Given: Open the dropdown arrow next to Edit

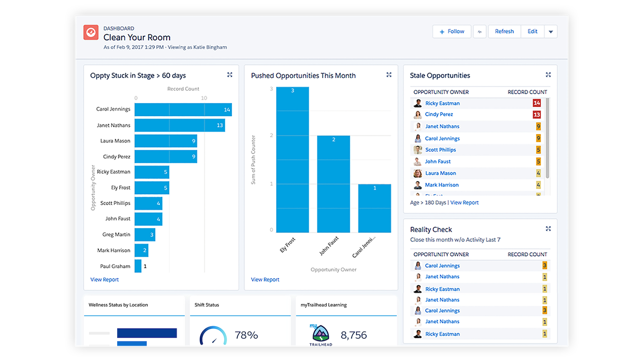Looking at the screenshot, I should point(551,31).
